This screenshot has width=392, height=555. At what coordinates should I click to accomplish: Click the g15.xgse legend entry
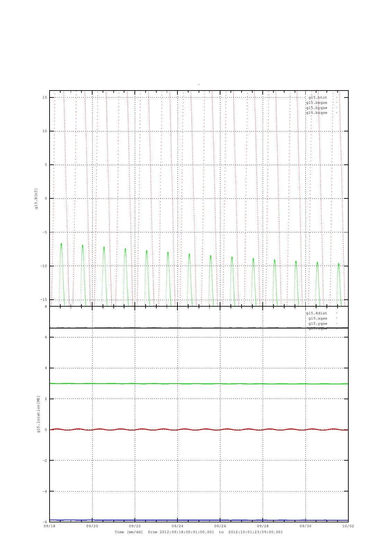[x=318, y=318]
